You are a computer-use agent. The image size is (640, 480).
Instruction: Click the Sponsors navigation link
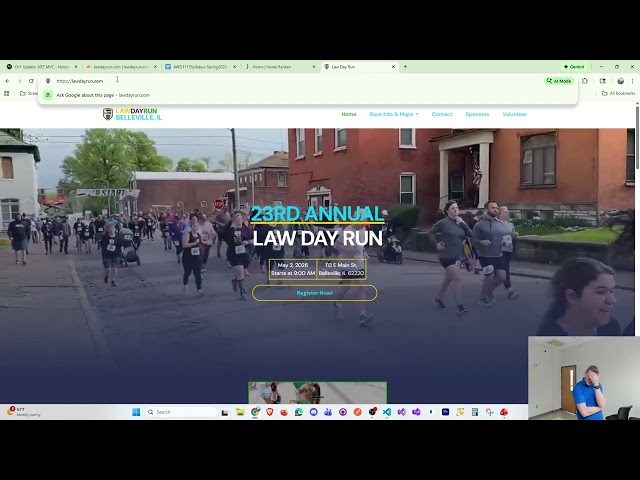pos(477,114)
